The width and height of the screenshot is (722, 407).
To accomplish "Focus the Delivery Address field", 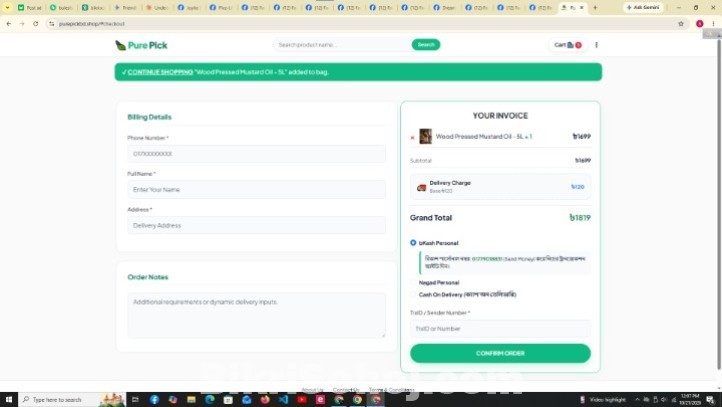I will click(x=256, y=225).
